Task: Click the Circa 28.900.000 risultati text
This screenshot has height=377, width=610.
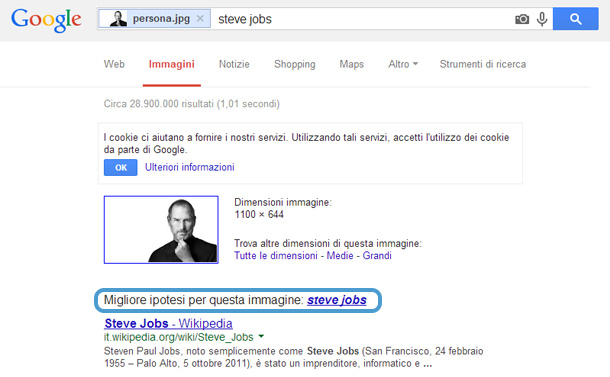Action: point(191,104)
